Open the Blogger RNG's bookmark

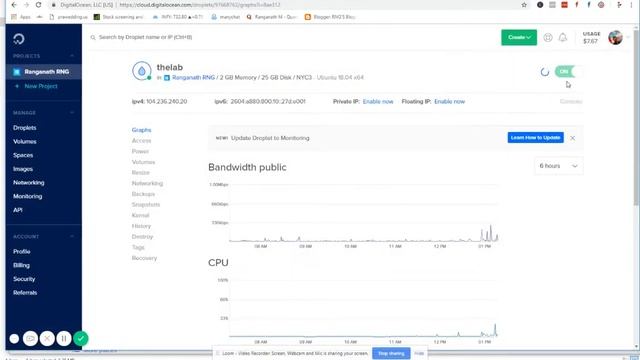(330, 17)
